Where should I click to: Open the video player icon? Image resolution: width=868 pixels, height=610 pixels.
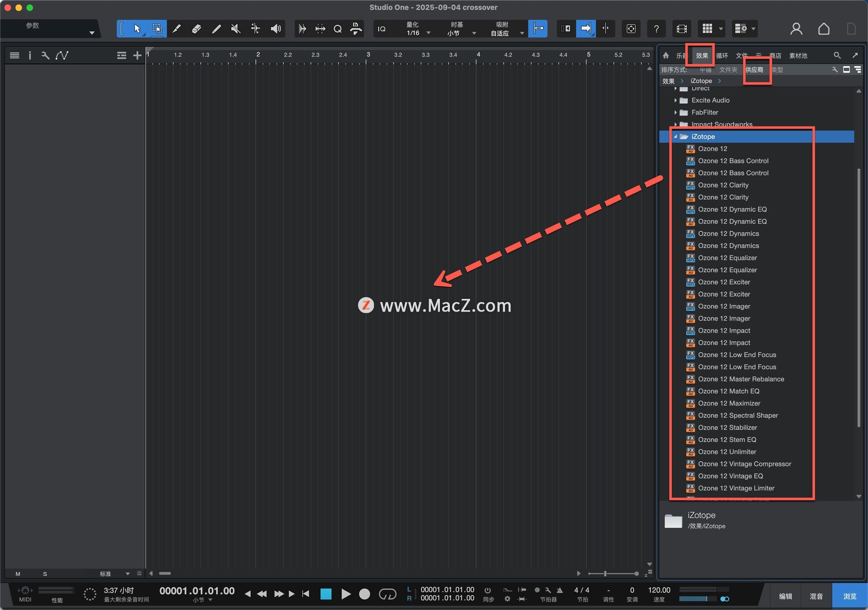coord(681,29)
